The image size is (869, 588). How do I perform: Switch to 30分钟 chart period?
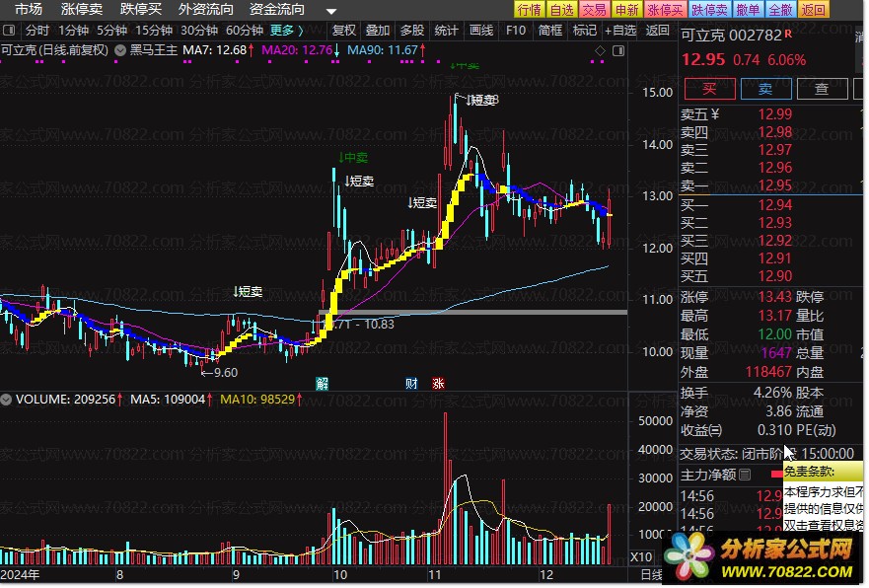point(199,31)
